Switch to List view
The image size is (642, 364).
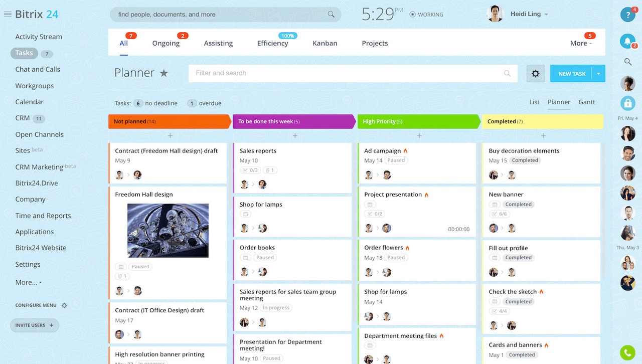pyautogui.click(x=535, y=102)
